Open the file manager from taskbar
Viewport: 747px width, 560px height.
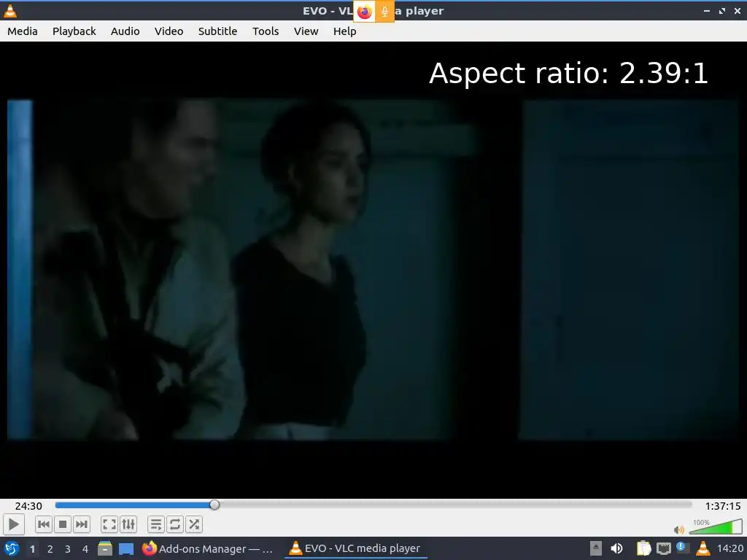(105, 548)
